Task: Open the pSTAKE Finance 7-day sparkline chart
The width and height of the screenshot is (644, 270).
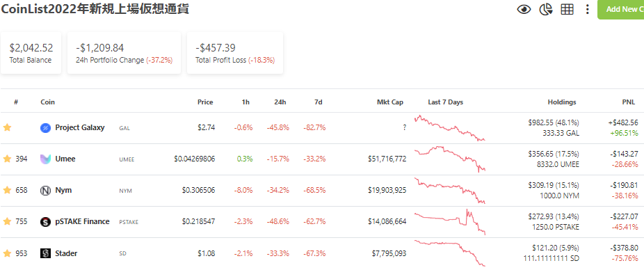Action: [450, 222]
